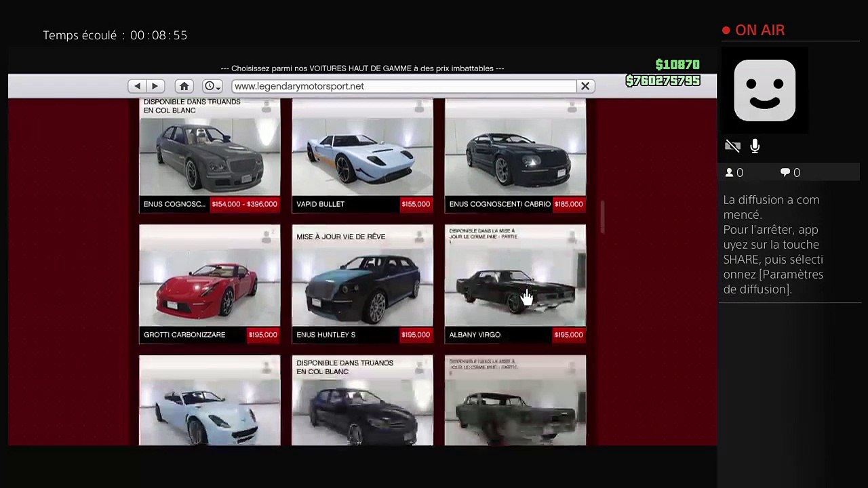The width and height of the screenshot is (868, 488).
Task: Click the ALBANY VIRGO name label
Action: click(475, 335)
